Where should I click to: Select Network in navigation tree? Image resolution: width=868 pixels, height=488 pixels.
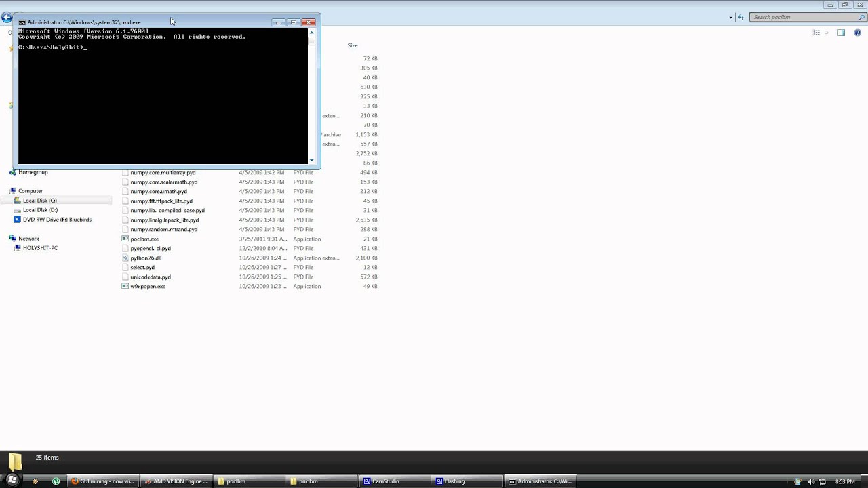[x=28, y=239]
